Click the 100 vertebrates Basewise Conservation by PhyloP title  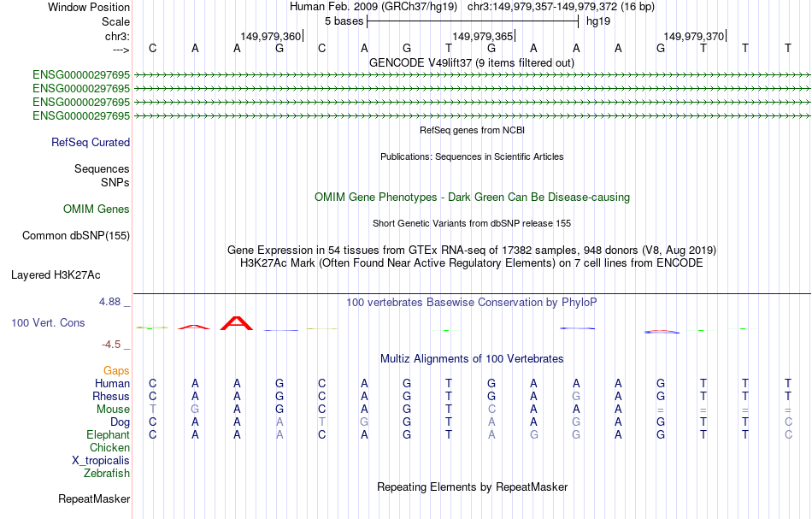pyautogui.click(x=471, y=302)
